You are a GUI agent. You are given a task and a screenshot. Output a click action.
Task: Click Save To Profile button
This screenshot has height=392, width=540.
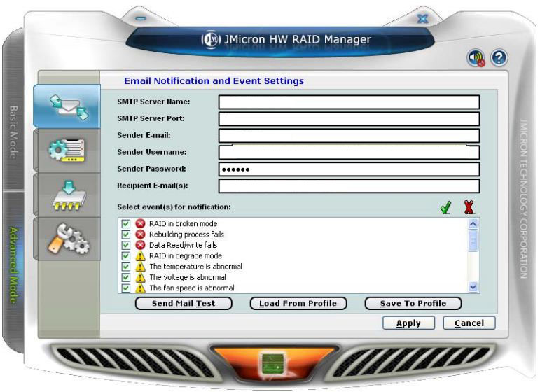click(x=413, y=304)
